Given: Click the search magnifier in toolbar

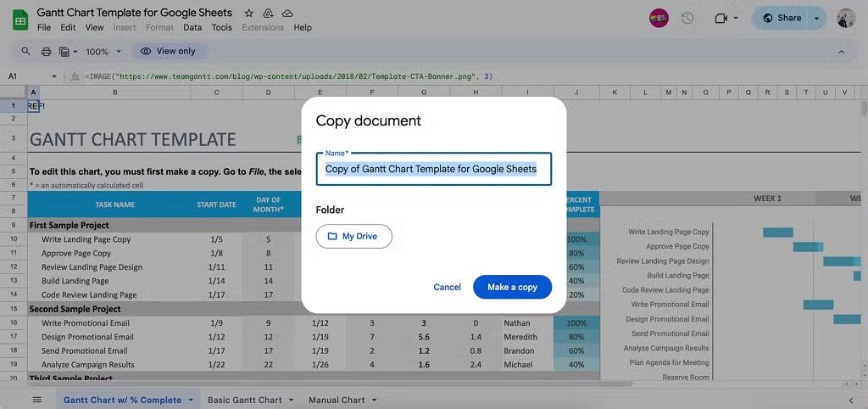Looking at the screenshot, I should [26, 51].
